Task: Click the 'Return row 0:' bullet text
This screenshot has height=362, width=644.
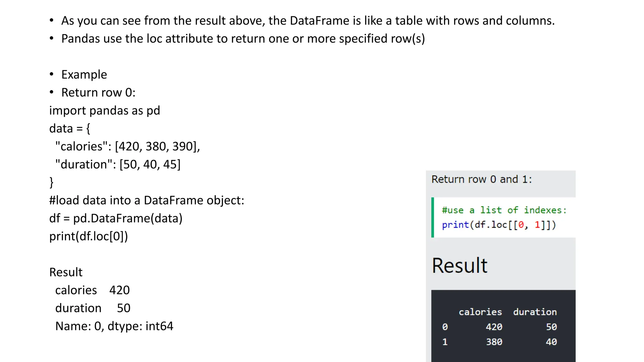Action: coord(98,93)
